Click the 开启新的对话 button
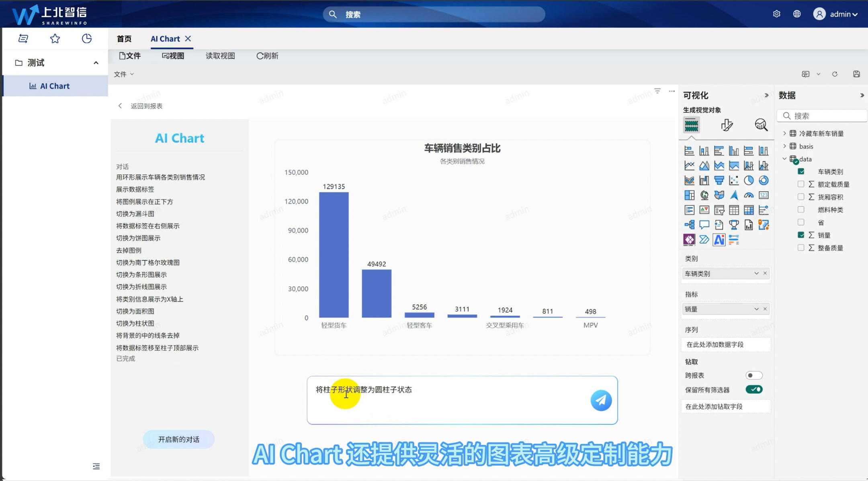 (x=178, y=440)
